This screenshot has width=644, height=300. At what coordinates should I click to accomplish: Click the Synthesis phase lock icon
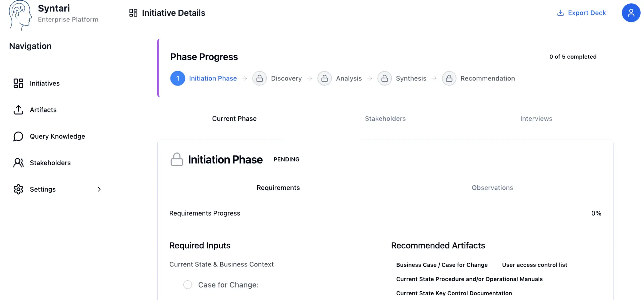384,79
